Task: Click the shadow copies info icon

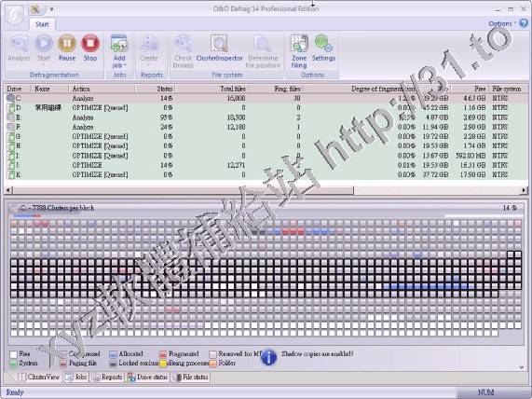Action: (268, 358)
